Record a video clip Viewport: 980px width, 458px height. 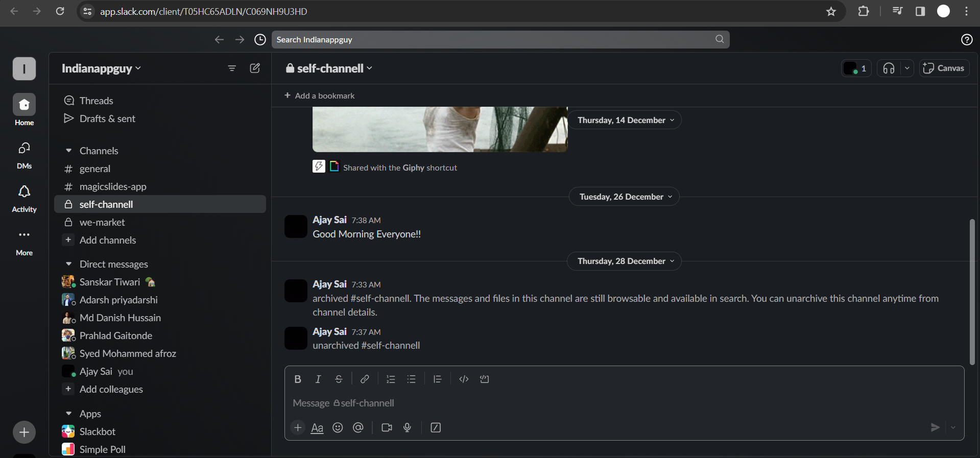[387, 427]
